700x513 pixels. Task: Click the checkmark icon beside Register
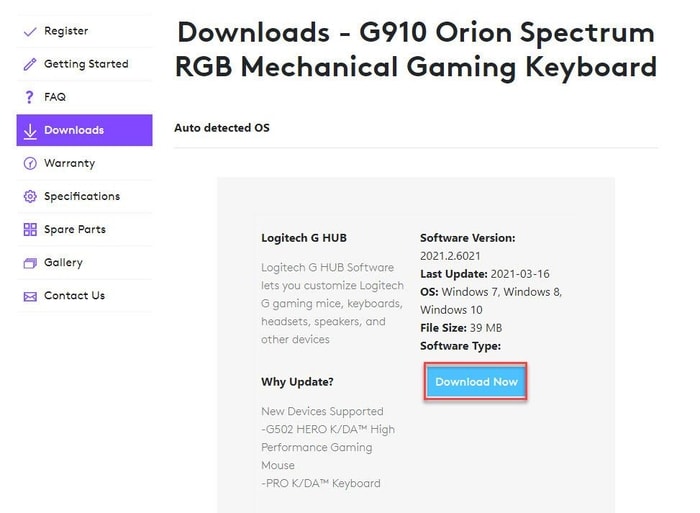pyautogui.click(x=30, y=32)
